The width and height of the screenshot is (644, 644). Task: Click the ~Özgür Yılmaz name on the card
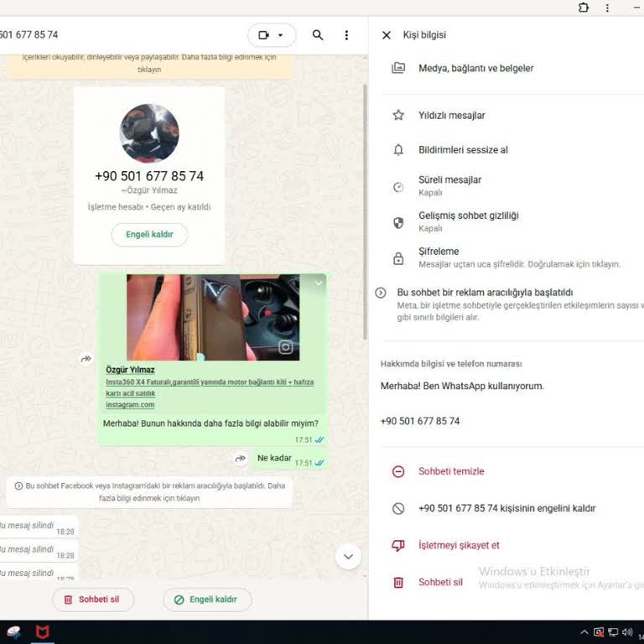(149, 190)
